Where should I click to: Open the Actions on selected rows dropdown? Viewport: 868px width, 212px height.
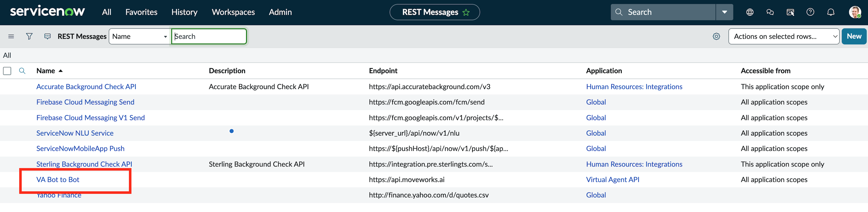783,36
